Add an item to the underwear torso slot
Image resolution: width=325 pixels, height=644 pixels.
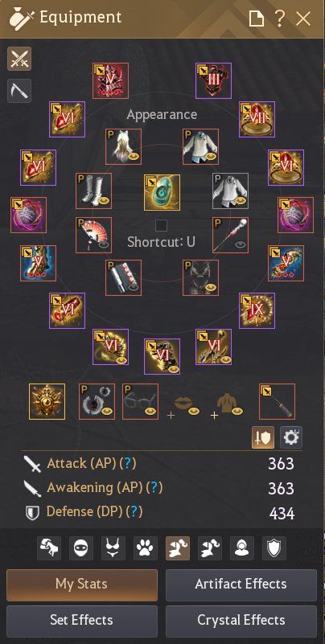226,404
